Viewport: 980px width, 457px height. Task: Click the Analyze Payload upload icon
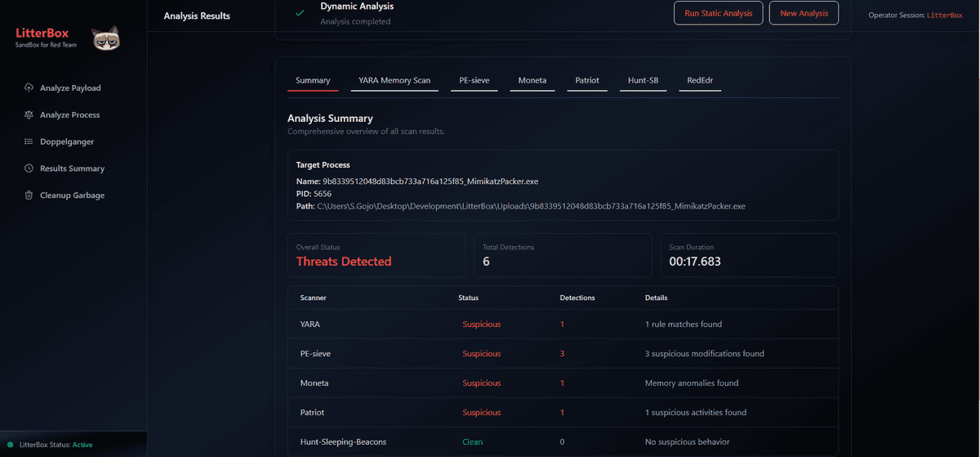point(29,87)
